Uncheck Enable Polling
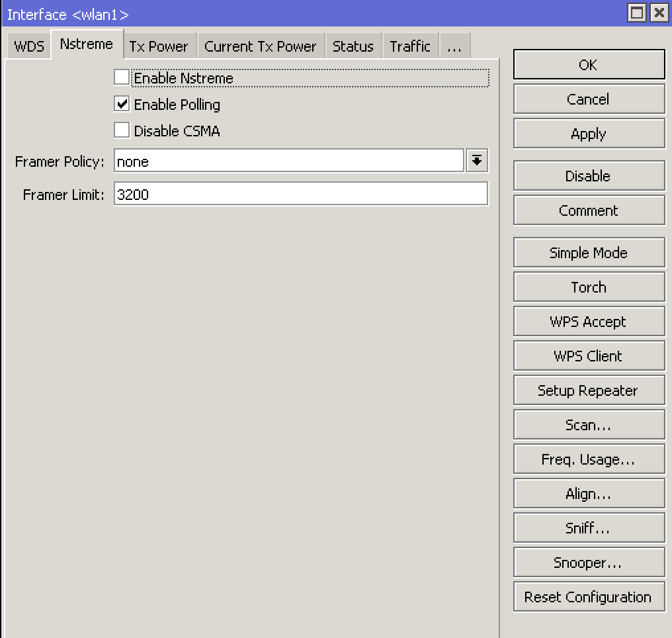This screenshot has width=672, height=638. [x=122, y=104]
